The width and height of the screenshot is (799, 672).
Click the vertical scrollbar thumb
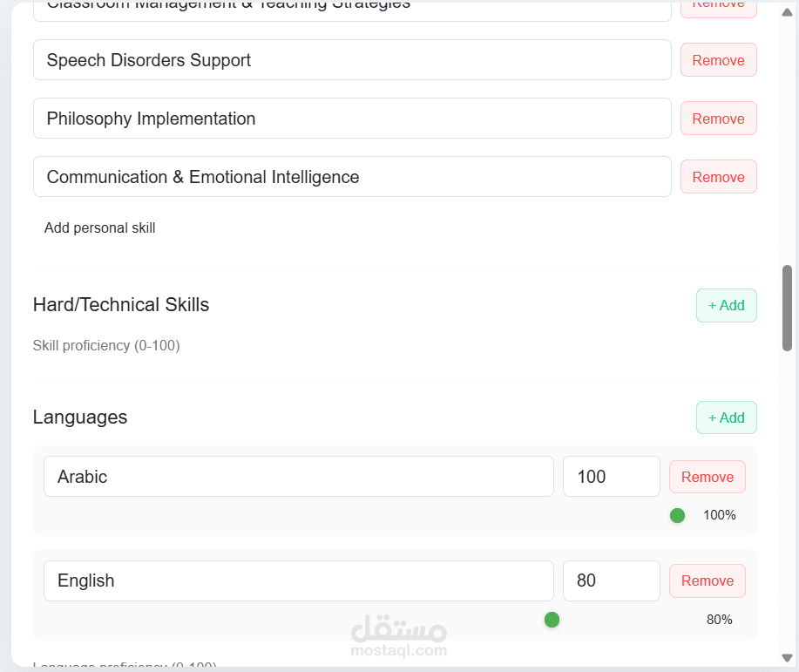tap(788, 308)
